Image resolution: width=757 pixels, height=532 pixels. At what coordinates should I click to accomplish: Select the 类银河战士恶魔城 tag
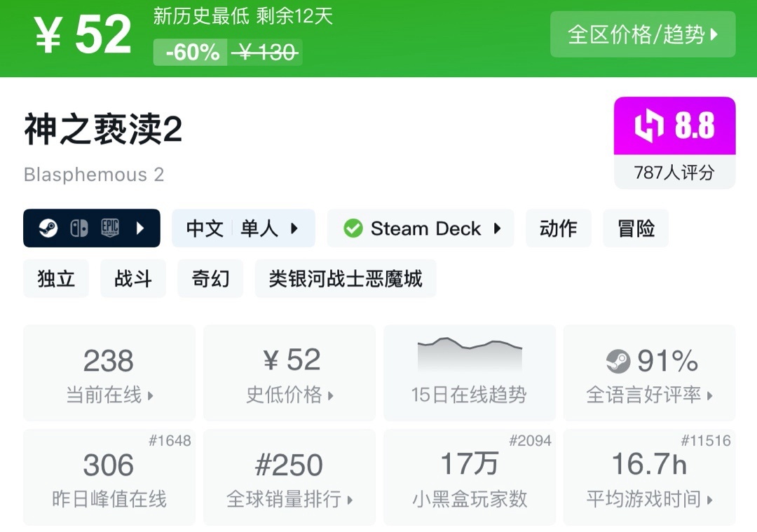346,279
